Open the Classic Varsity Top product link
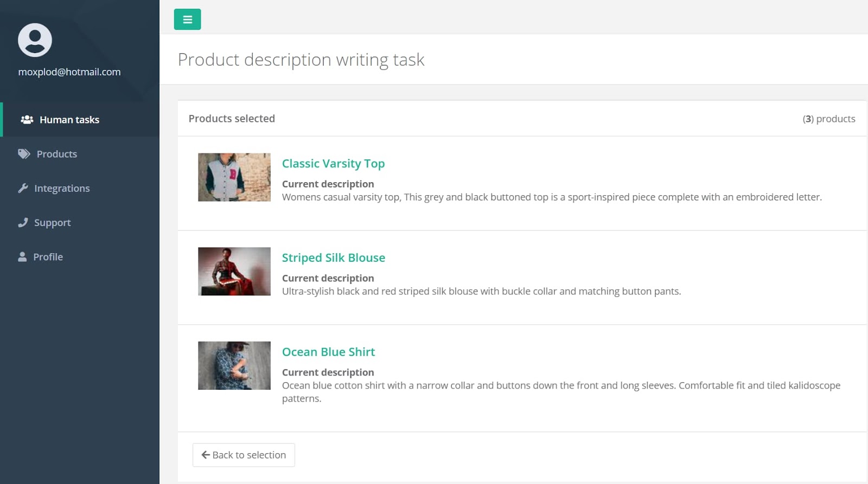Viewport: 868px width, 484px height. pyautogui.click(x=333, y=164)
